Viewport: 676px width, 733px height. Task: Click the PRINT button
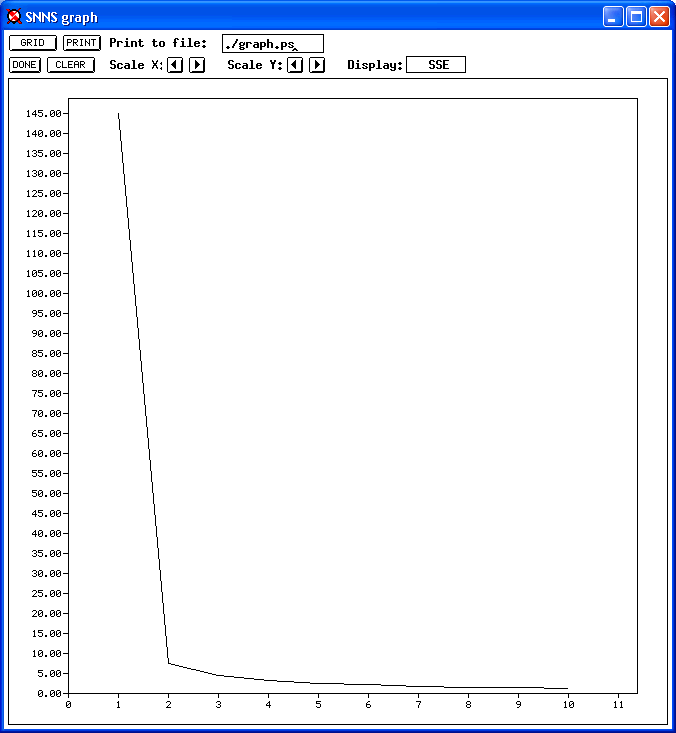pos(82,43)
